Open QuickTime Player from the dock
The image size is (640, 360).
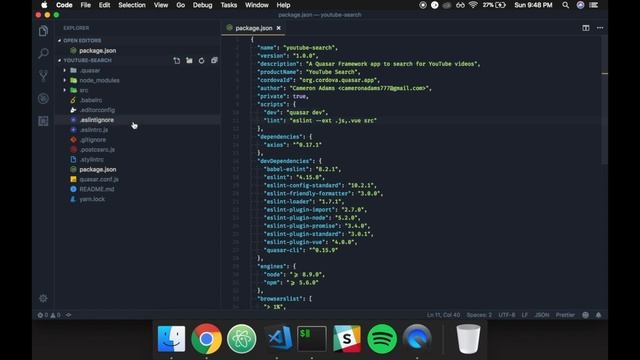pos(417,338)
